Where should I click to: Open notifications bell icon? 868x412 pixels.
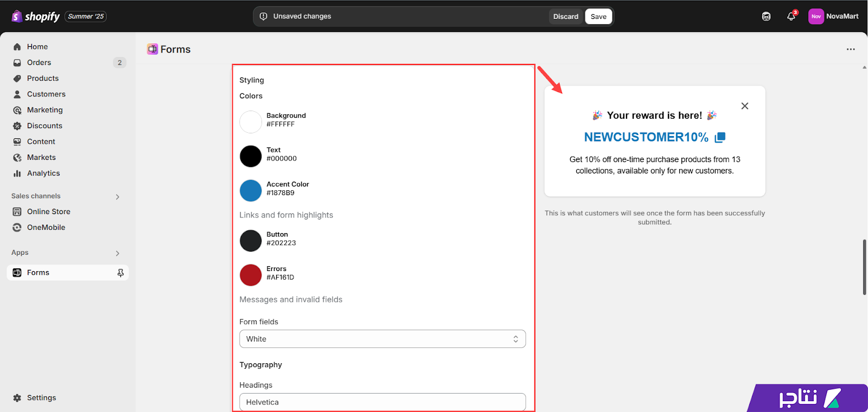pos(791,16)
